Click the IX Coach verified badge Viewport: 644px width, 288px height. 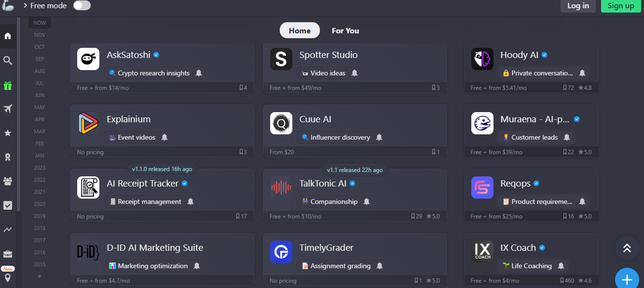542,248
